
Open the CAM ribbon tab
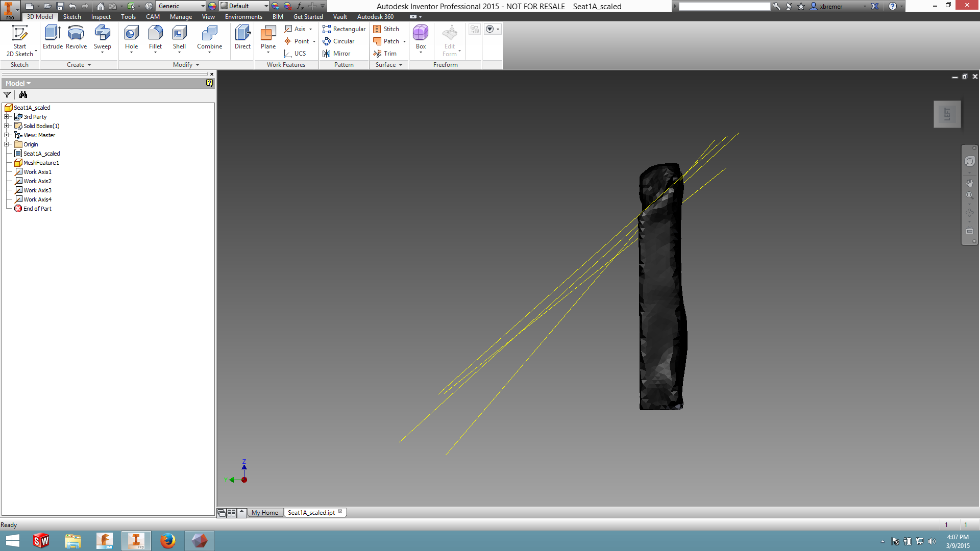click(153, 17)
